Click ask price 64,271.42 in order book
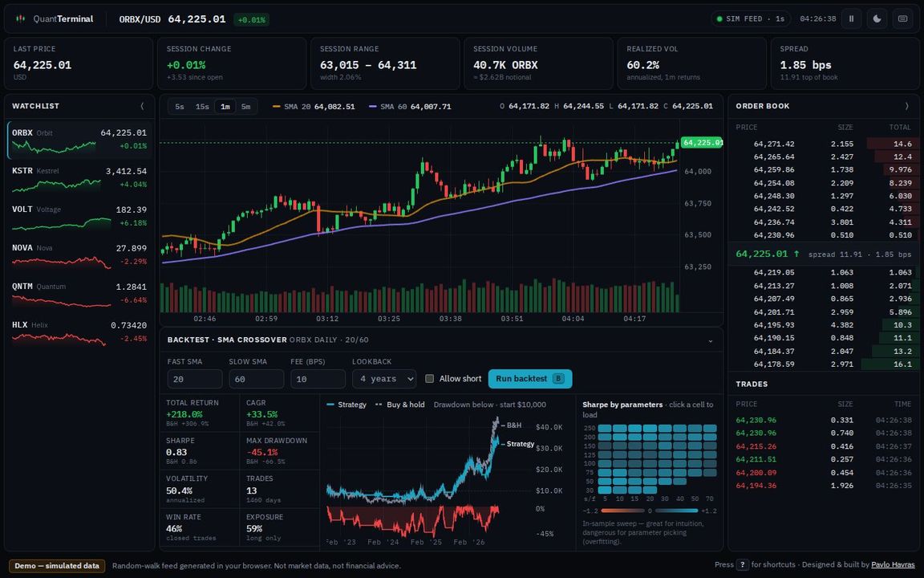Image resolution: width=924 pixels, height=578 pixels. click(774, 144)
